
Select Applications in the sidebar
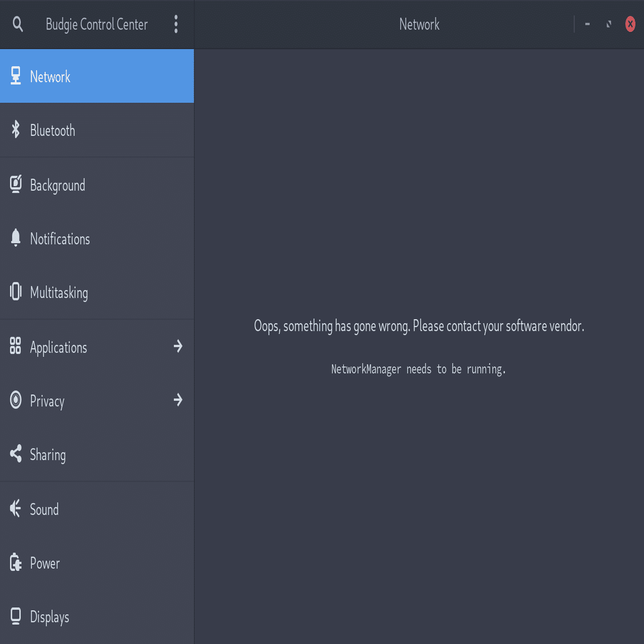58,347
